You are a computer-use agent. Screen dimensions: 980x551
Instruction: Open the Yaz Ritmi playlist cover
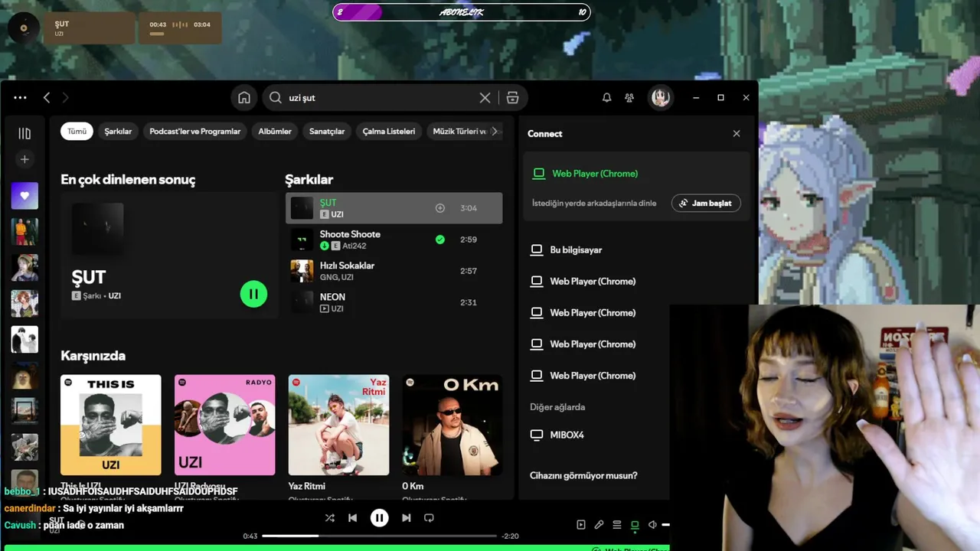(338, 425)
